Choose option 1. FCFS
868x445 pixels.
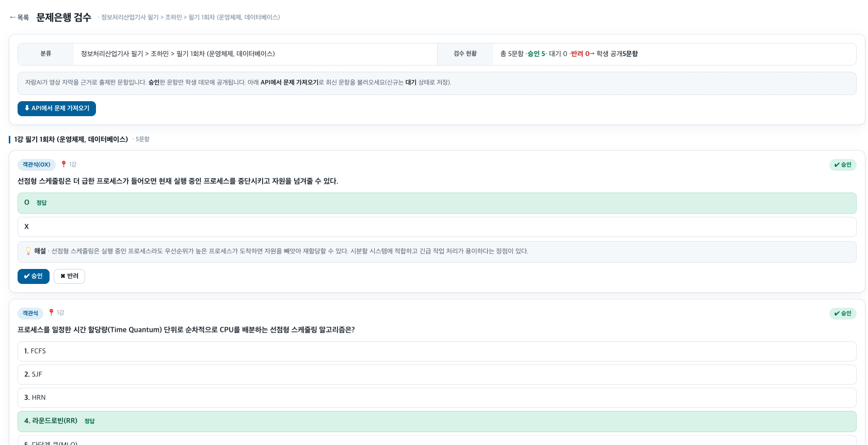(x=437, y=351)
